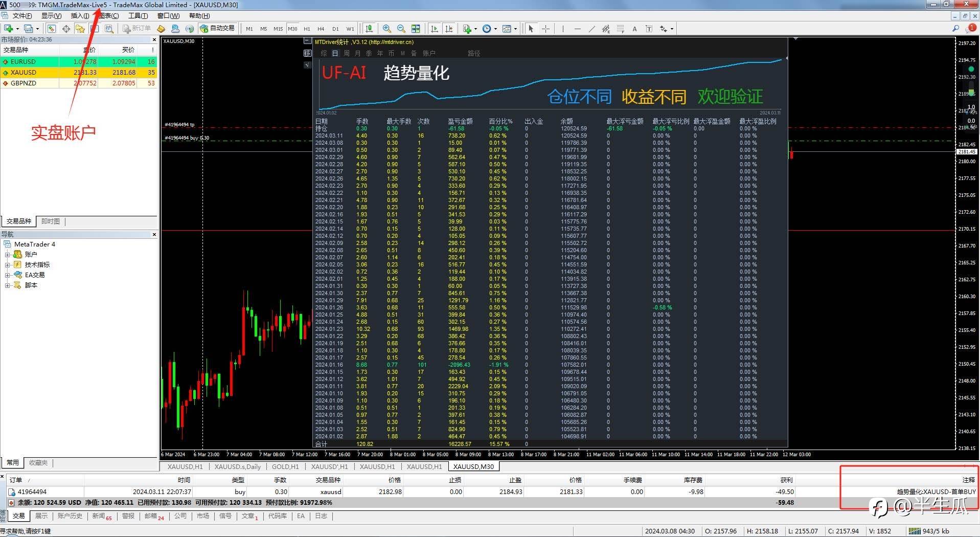Select 周 period in MTDriver stats panel
This screenshot has width=980, height=537.
click(347, 53)
